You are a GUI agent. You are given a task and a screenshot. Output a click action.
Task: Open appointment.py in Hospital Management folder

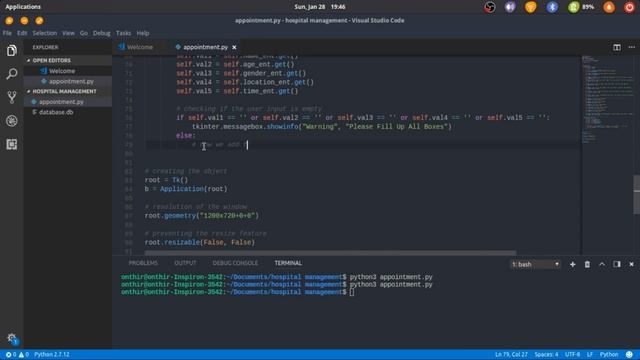click(x=68, y=102)
